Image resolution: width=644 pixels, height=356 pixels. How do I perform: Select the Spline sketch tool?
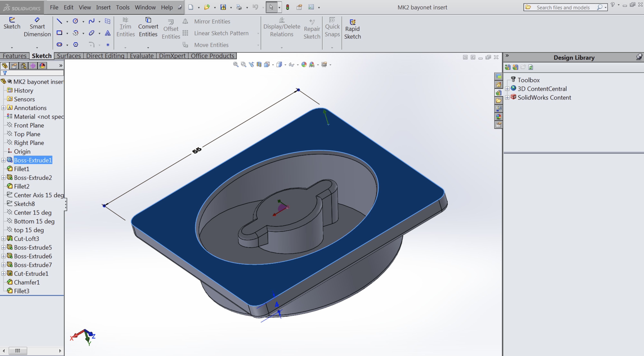pyautogui.click(x=91, y=21)
